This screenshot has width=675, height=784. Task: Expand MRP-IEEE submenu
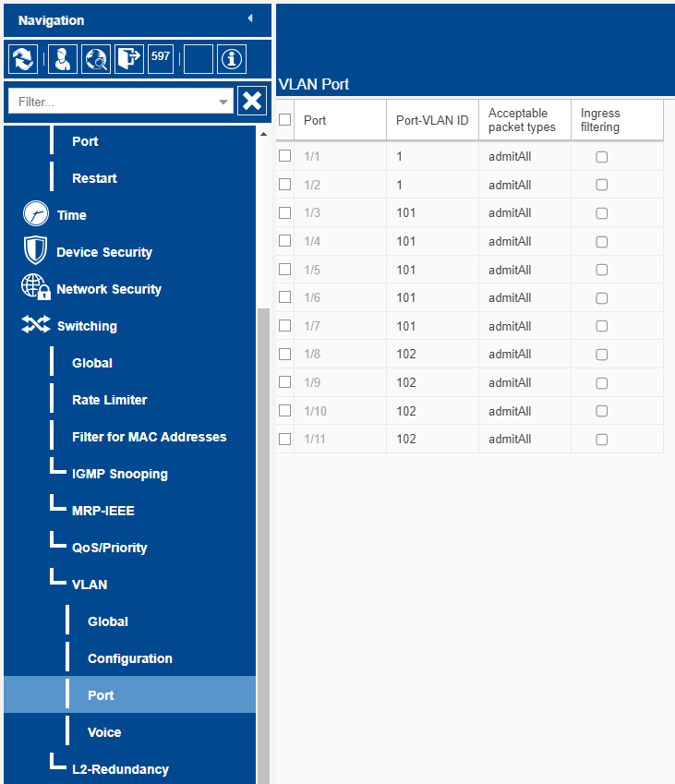tap(103, 511)
